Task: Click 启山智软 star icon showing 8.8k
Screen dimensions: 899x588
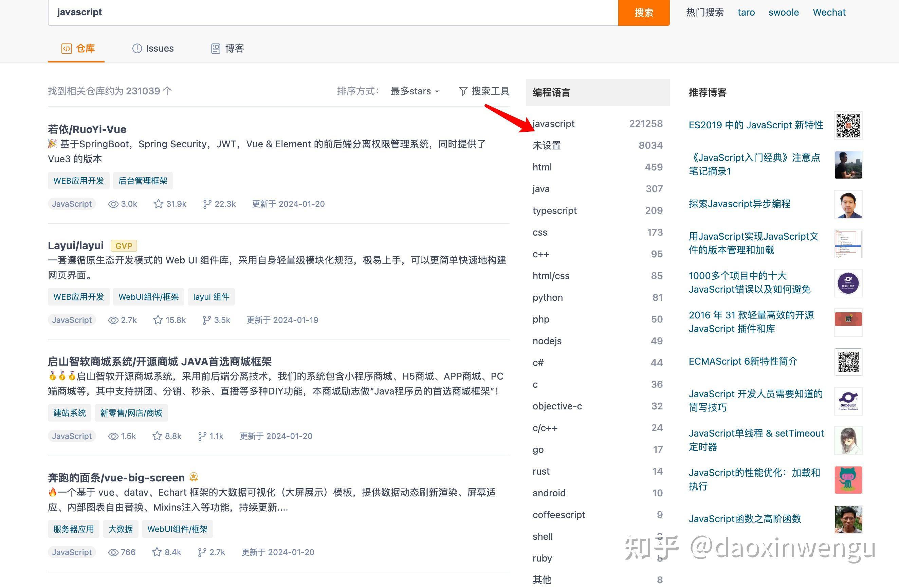Action: (157, 436)
